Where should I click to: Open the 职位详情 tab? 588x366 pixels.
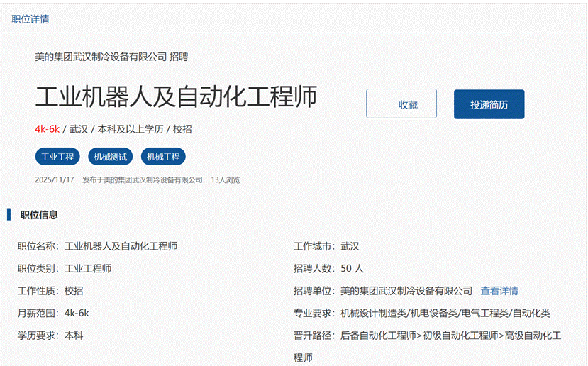[x=30, y=19]
